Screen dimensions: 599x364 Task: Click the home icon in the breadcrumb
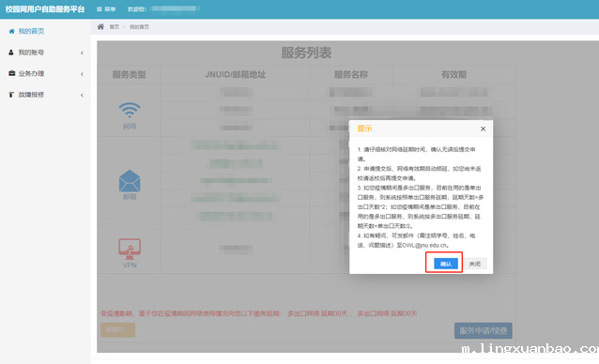(100, 26)
